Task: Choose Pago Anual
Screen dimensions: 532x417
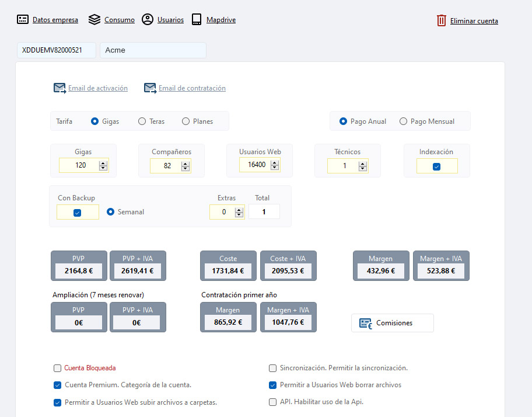Action: pyautogui.click(x=344, y=121)
